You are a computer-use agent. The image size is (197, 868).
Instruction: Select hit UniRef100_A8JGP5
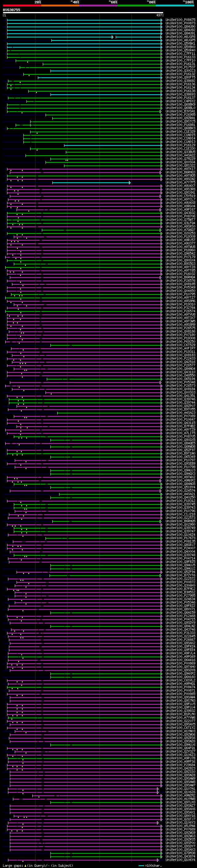(x=180, y=40)
